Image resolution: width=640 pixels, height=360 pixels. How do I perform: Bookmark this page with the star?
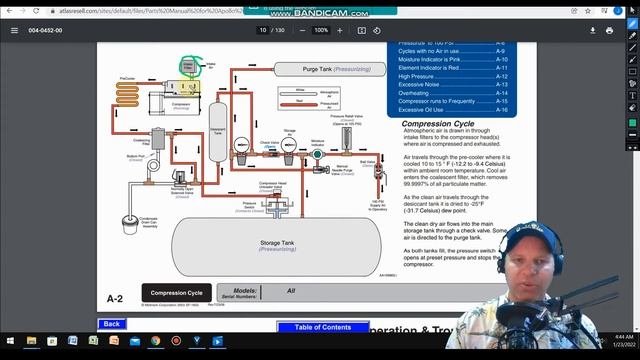588,11
